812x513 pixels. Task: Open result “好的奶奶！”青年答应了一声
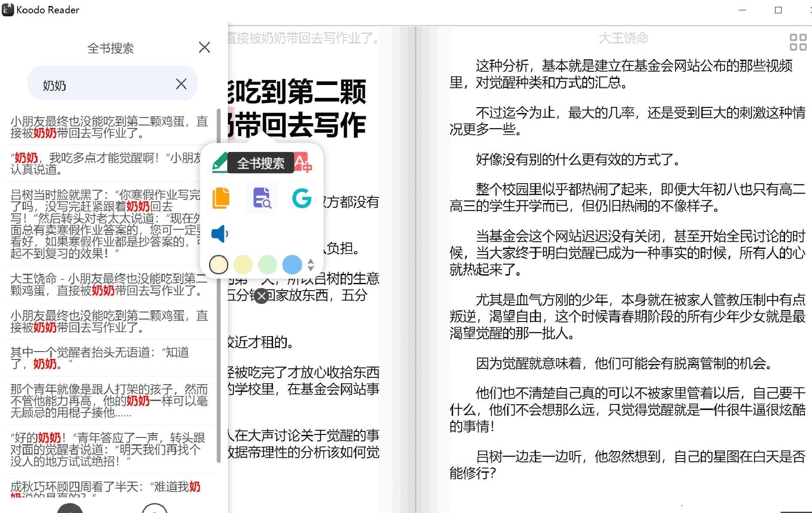109,449
